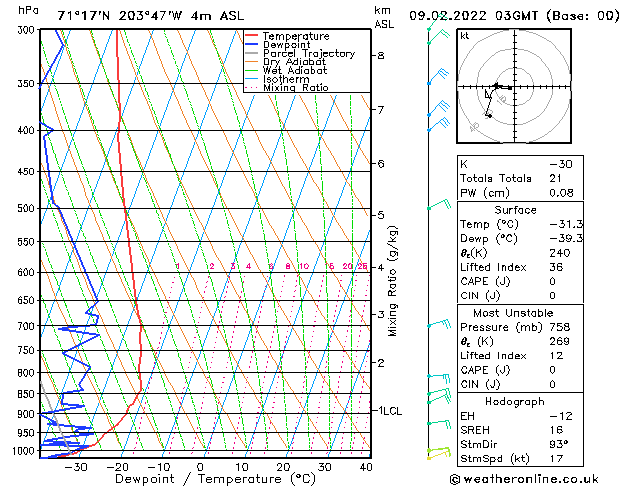Viewport: 629px width, 486px height.
Task: Click the Hodograph section header in table
Action: click(x=515, y=402)
